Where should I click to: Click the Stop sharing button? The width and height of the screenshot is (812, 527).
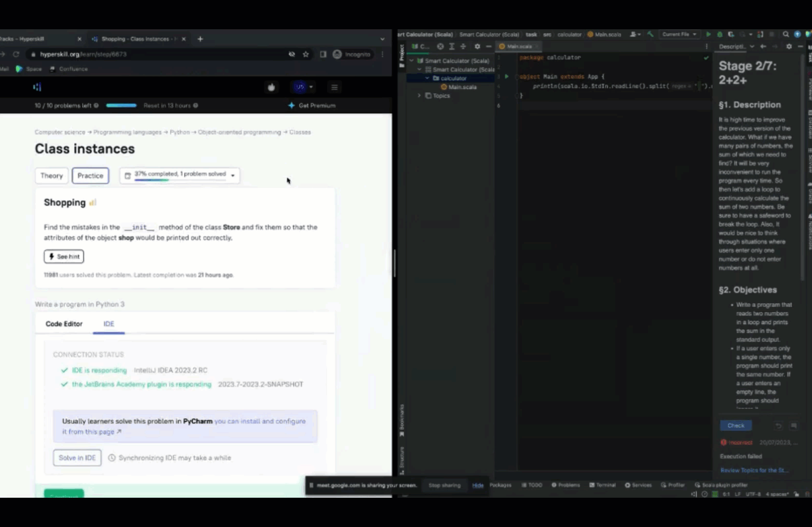coord(444,486)
